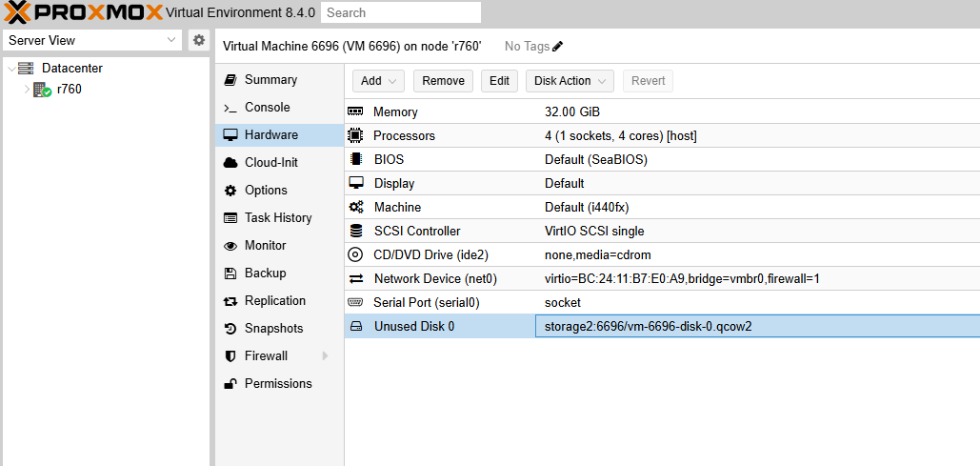This screenshot has height=466, width=980.
Task: Click the Edit button
Action: [499, 81]
